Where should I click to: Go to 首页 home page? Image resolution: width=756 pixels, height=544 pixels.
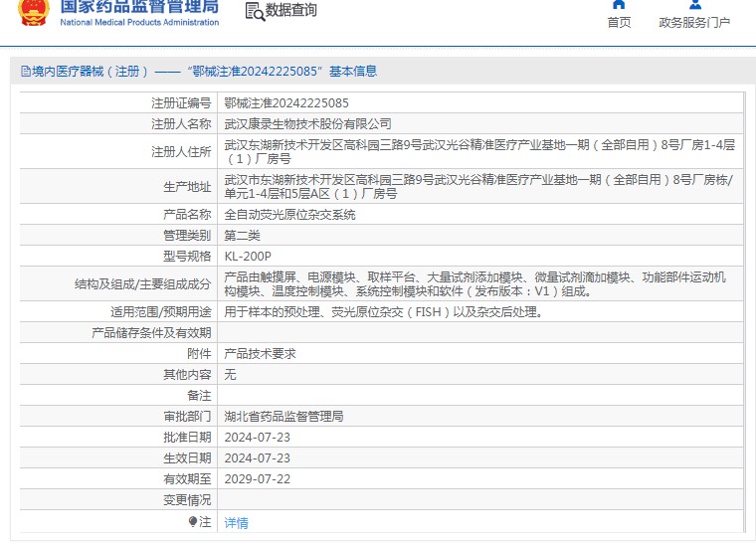pyautogui.click(x=619, y=22)
